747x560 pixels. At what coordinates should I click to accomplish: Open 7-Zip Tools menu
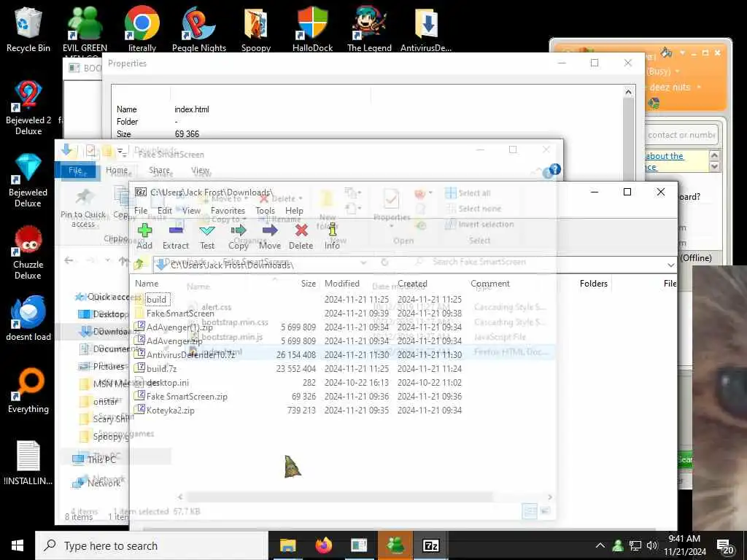(266, 211)
